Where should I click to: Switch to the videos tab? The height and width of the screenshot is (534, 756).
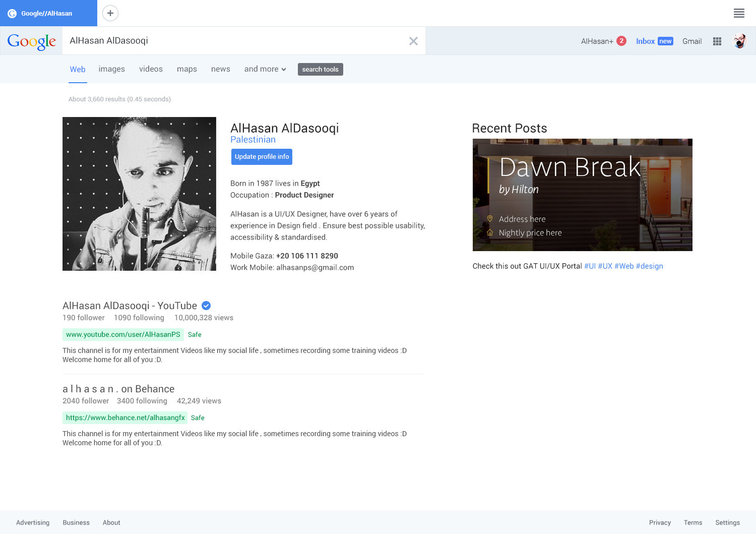pos(151,69)
